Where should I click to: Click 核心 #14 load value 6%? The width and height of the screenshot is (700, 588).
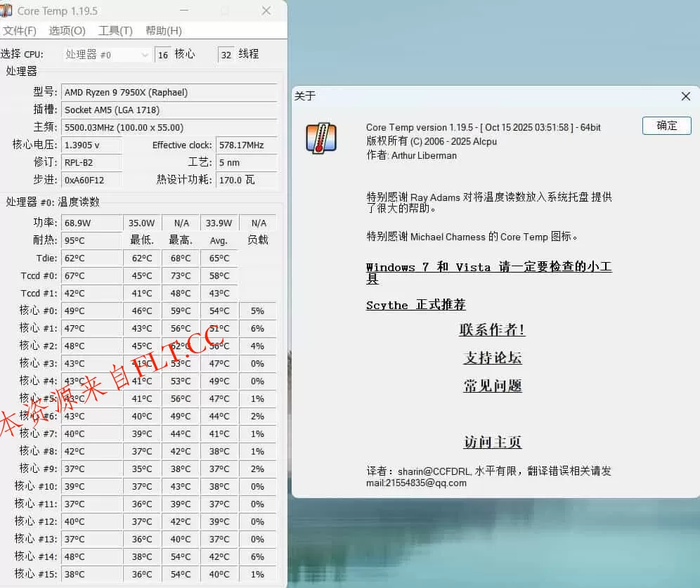[x=258, y=557]
